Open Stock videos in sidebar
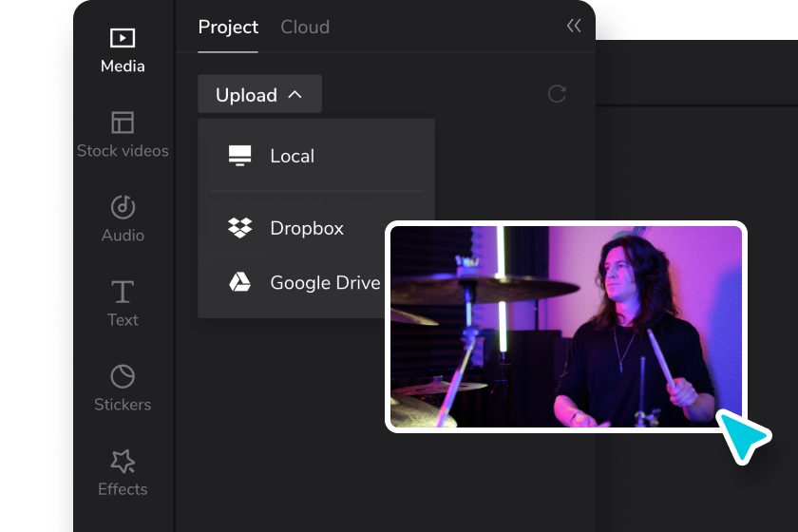The height and width of the screenshot is (532, 798). tap(123, 135)
